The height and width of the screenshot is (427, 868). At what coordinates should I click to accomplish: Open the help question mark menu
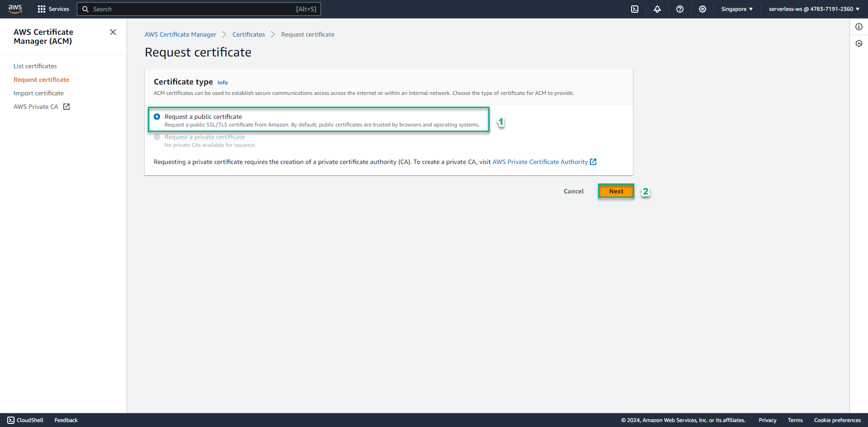click(x=680, y=9)
